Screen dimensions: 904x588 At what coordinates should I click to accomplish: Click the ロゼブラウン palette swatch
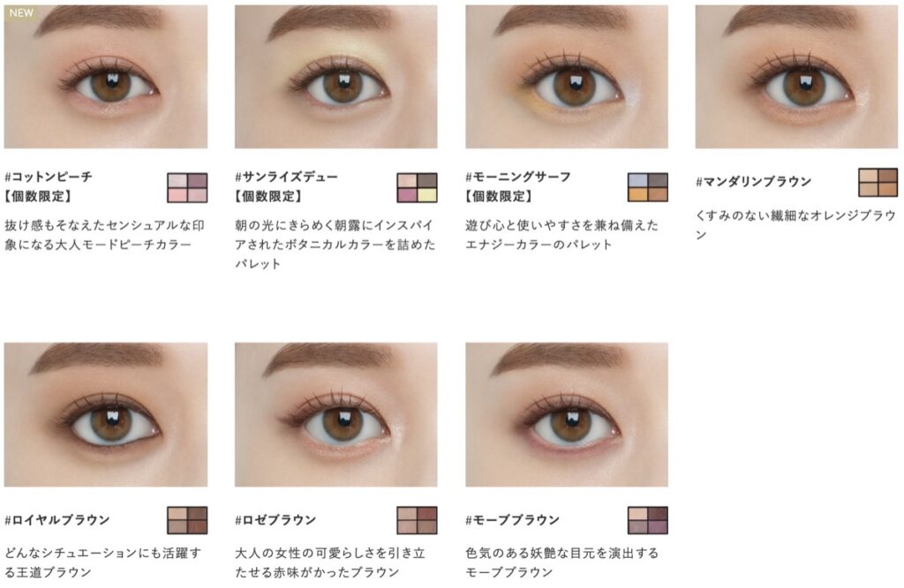(x=417, y=520)
